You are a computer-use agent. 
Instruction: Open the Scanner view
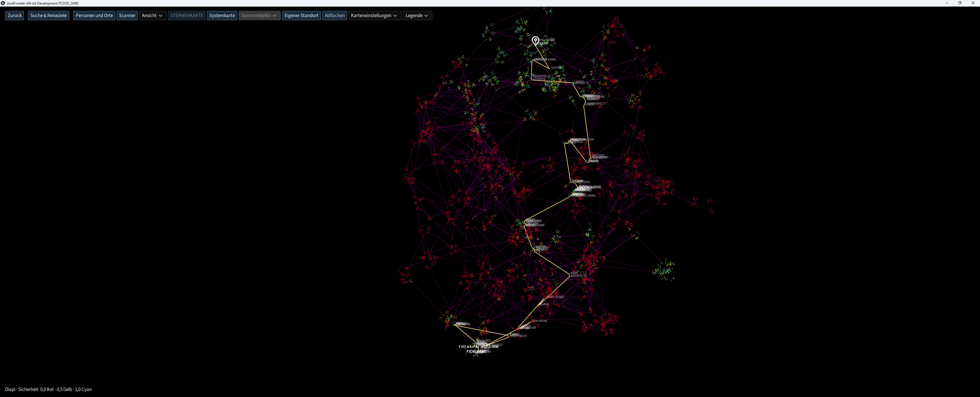pos(127,16)
